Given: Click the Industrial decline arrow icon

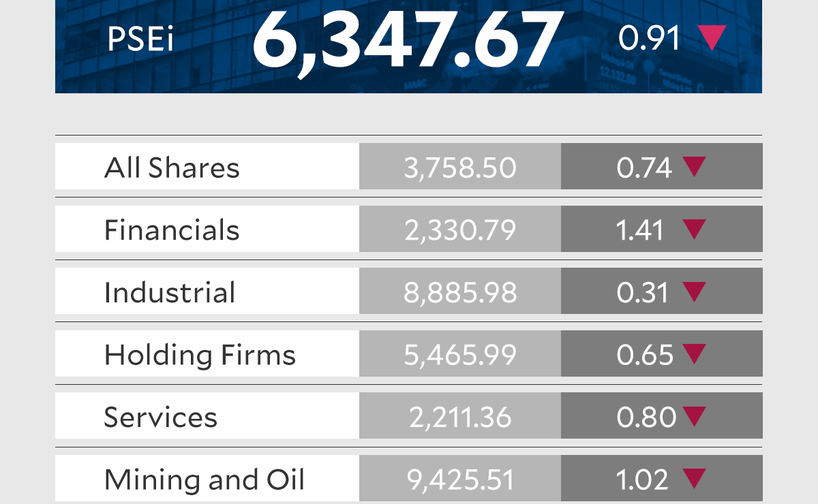Looking at the screenshot, I should 694,292.
